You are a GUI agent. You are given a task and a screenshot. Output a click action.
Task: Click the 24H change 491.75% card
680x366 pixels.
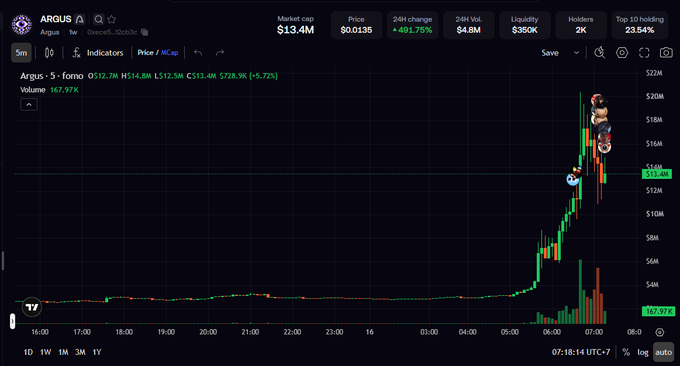412,25
